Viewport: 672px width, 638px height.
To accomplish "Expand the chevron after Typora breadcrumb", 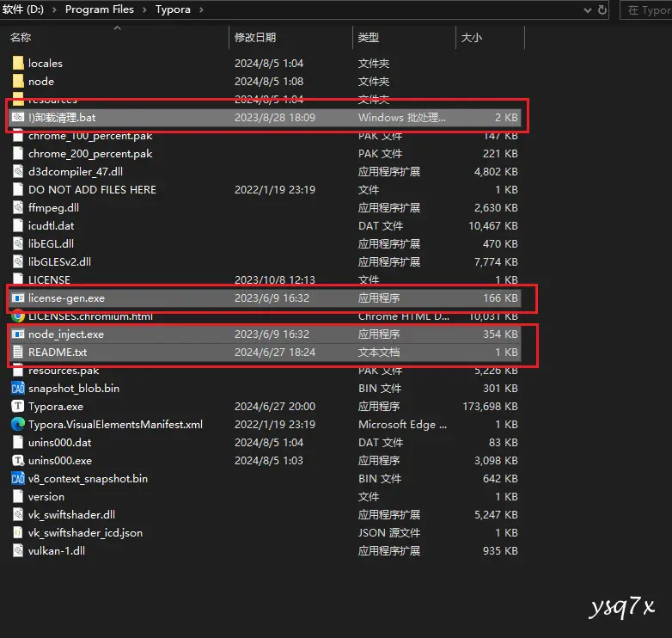I will click(201, 9).
